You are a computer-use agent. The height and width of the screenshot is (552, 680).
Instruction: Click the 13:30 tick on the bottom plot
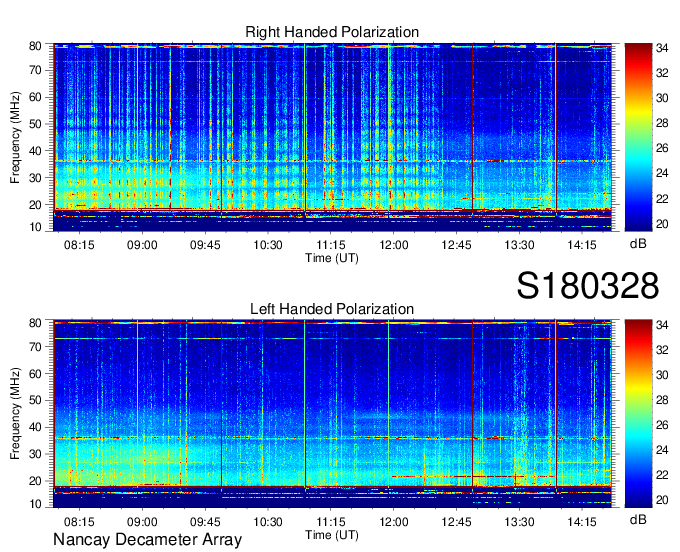(519, 522)
